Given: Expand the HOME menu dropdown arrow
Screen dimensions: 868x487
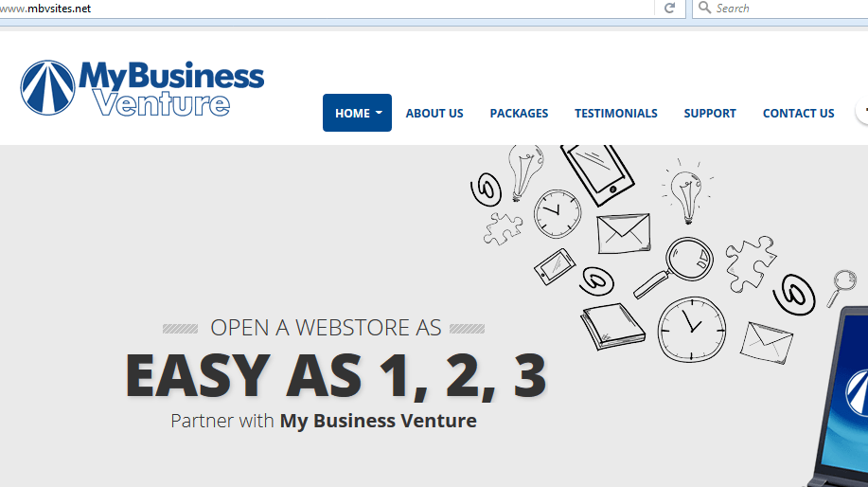Looking at the screenshot, I should (380, 113).
